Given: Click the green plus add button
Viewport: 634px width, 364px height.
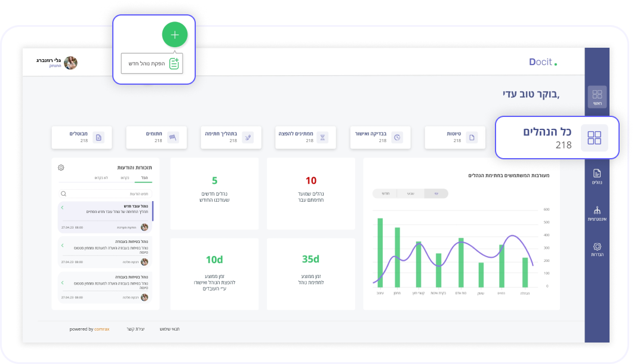Looking at the screenshot, I should click(x=174, y=35).
